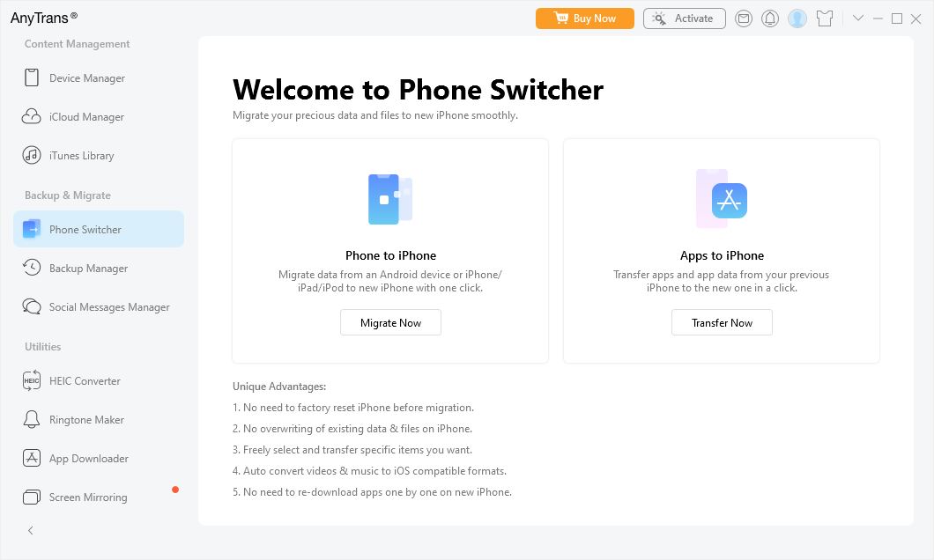Click the Unique Advantages label
The height and width of the screenshot is (560, 934).
coord(279,387)
